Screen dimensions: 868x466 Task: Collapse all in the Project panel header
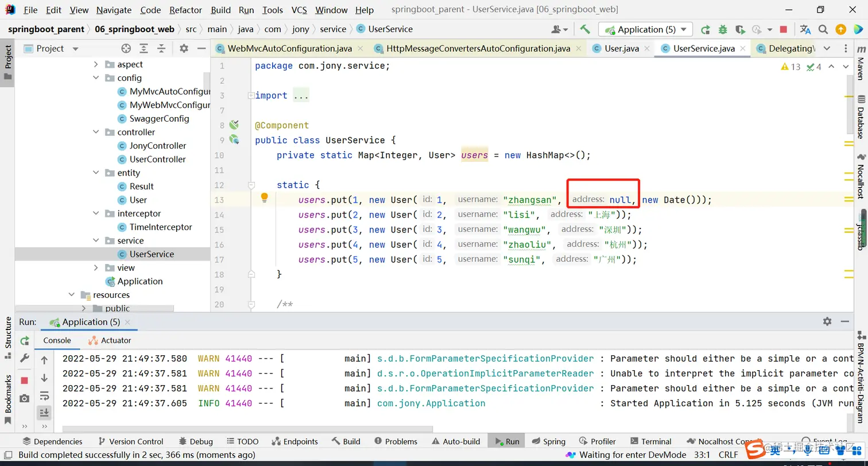[161, 49]
